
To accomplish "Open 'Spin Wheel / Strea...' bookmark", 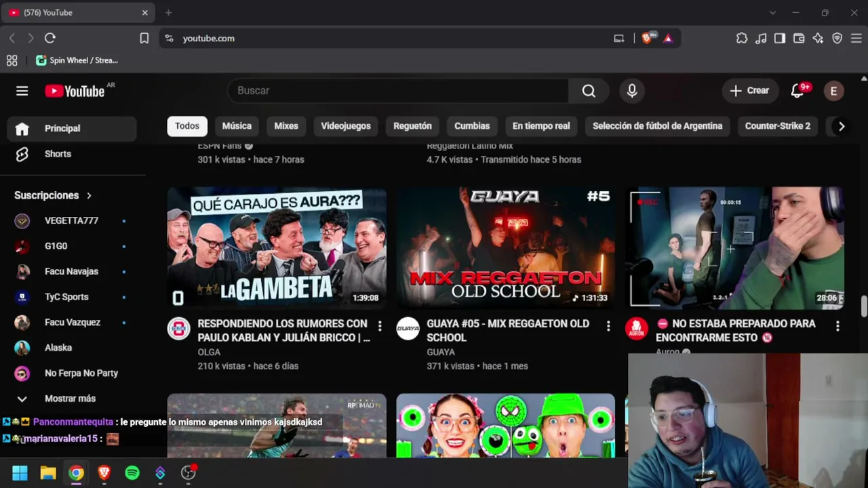I will click(77, 60).
